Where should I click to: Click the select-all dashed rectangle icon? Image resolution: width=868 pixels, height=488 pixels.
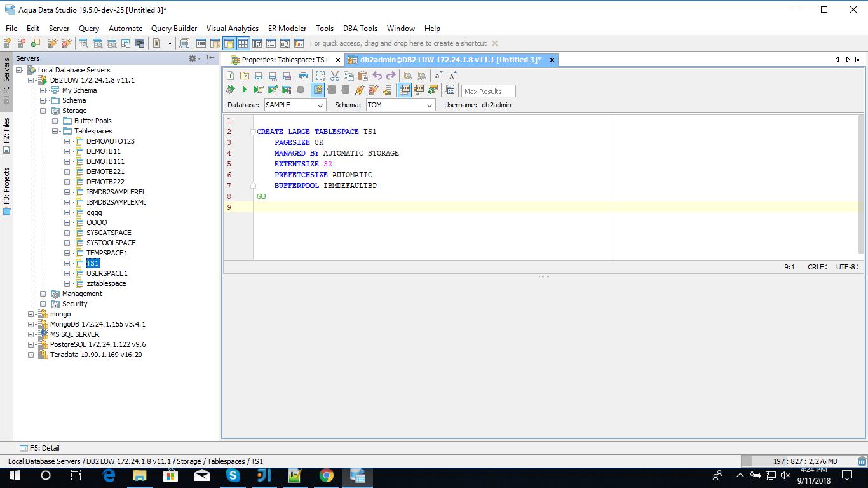(321, 76)
